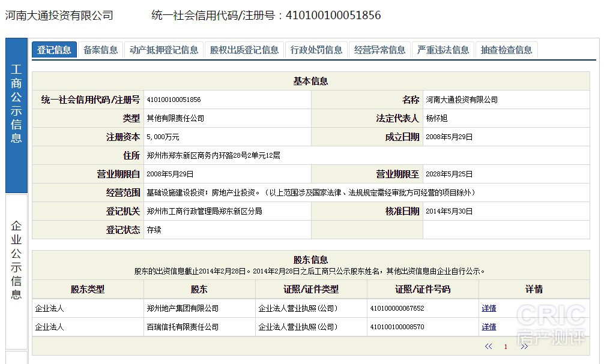Click business scope text 基础设施建设投资

click(x=177, y=192)
